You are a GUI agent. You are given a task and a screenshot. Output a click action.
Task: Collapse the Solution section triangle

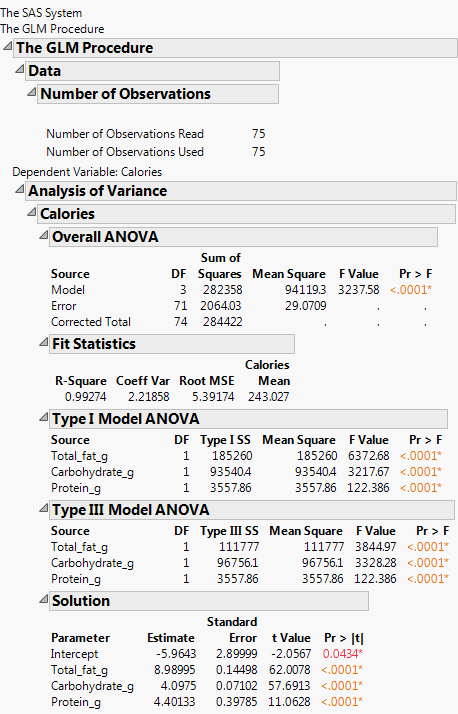[43, 599]
